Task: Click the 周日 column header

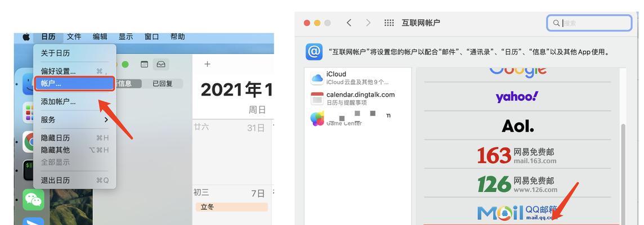Action: (x=257, y=110)
